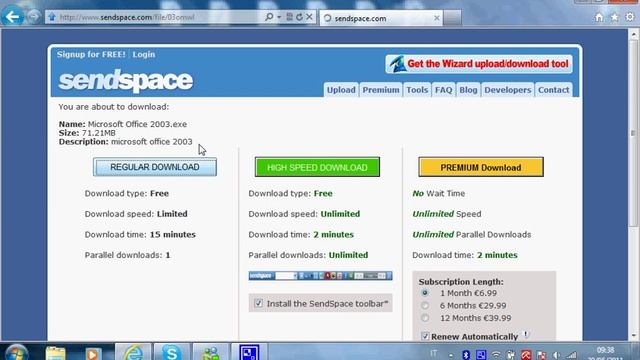Open Windows Explorer from the taskbar
This screenshot has width=640, height=360.
click(x=56, y=353)
